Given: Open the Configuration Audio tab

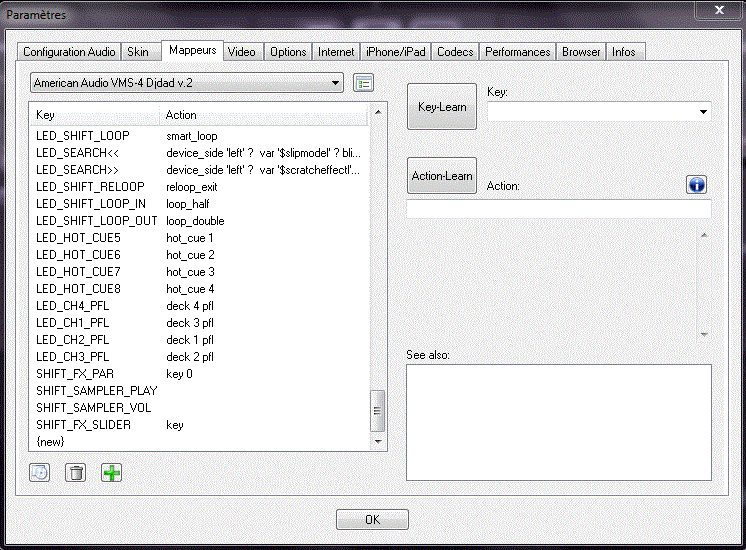Looking at the screenshot, I should (69, 52).
